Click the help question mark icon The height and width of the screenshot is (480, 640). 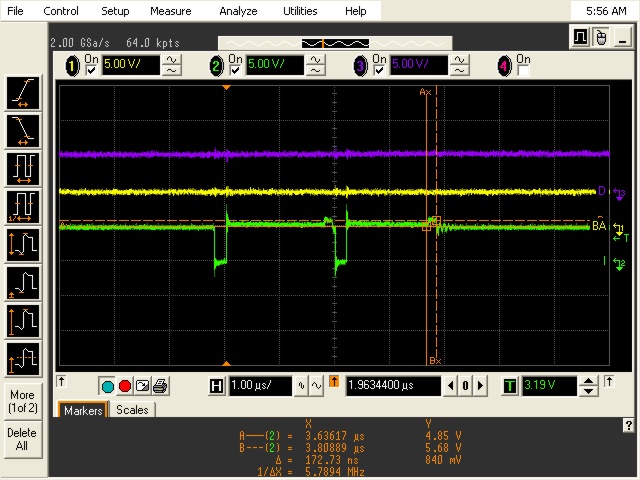(x=628, y=425)
